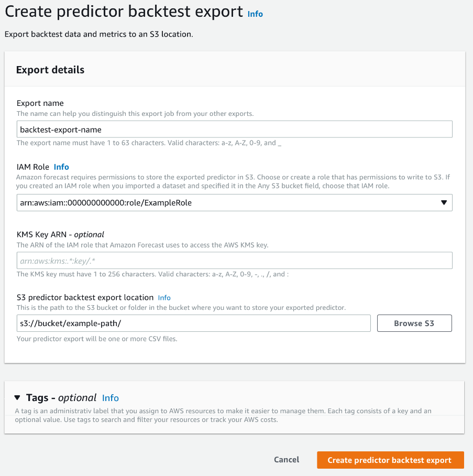Click Create predictor backtest export
The image size is (473, 476).
(x=390, y=460)
